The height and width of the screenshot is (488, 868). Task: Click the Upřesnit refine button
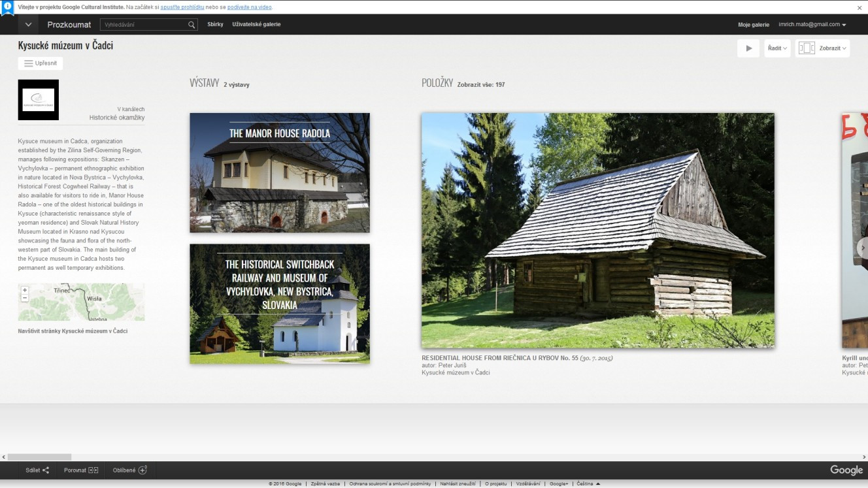coord(41,63)
